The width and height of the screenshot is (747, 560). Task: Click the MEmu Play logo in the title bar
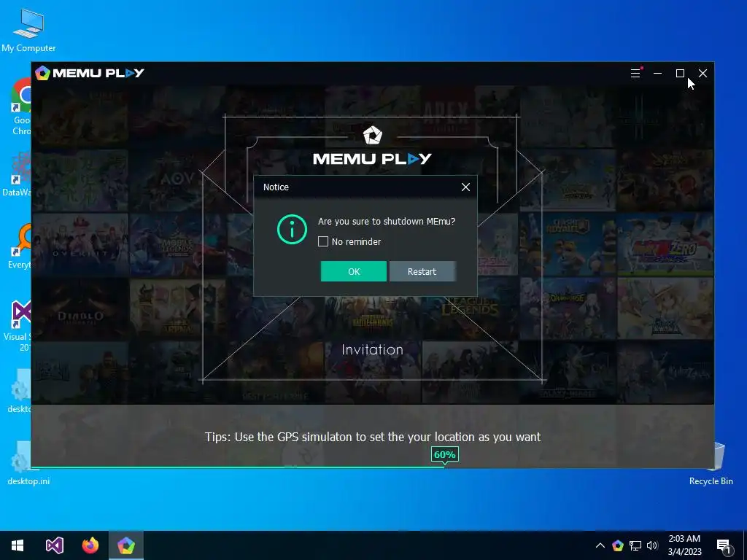[x=90, y=73]
